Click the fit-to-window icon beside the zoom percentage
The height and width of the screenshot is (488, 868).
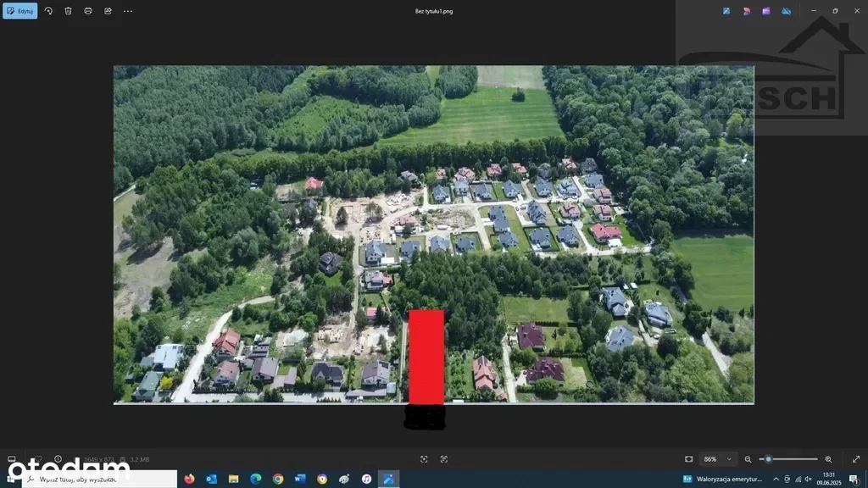tap(688, 459)
